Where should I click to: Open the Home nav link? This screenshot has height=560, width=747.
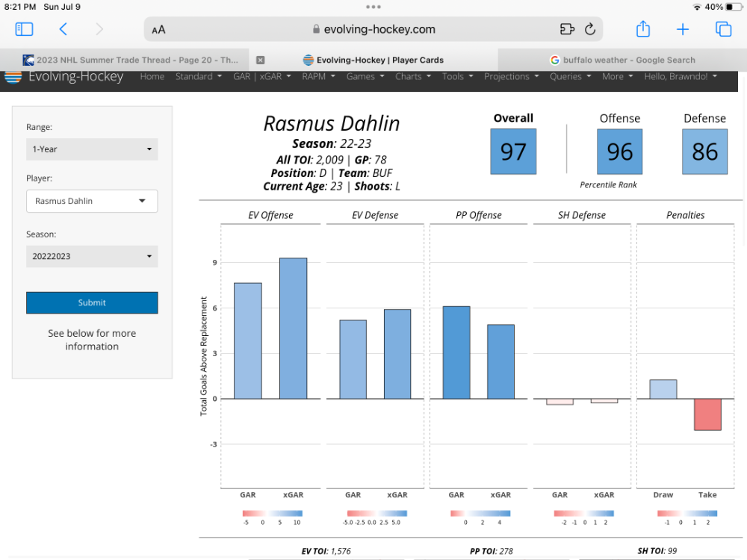152,77
